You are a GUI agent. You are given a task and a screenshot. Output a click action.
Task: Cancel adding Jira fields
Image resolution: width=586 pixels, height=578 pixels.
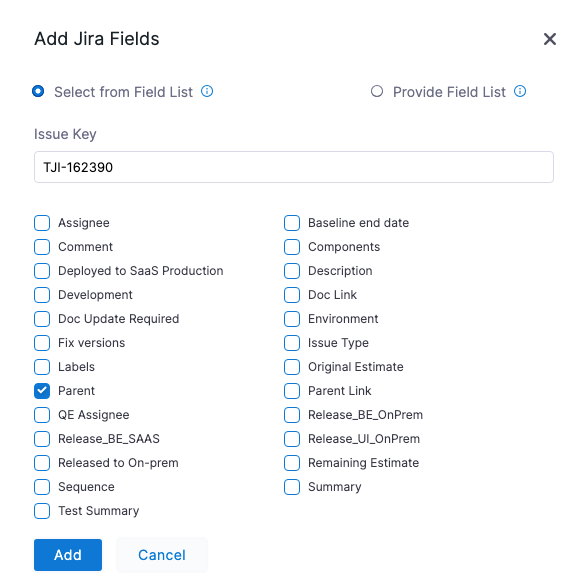pos(162,555)
